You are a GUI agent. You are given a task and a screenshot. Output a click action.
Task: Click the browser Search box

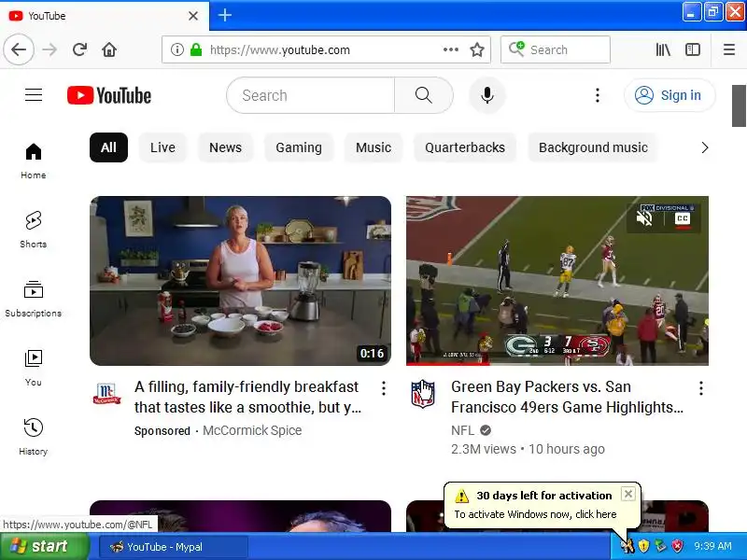pos(556,49)
